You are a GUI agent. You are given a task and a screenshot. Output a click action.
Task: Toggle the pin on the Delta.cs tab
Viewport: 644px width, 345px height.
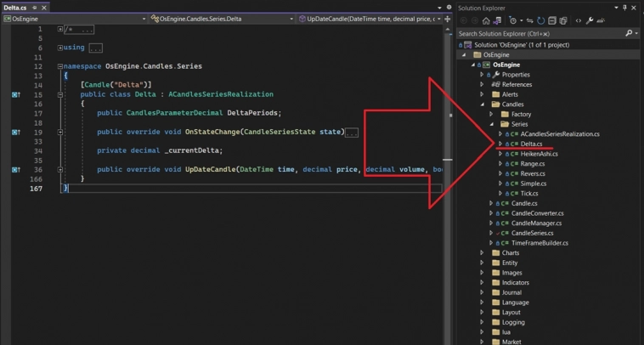coord(35,8)
